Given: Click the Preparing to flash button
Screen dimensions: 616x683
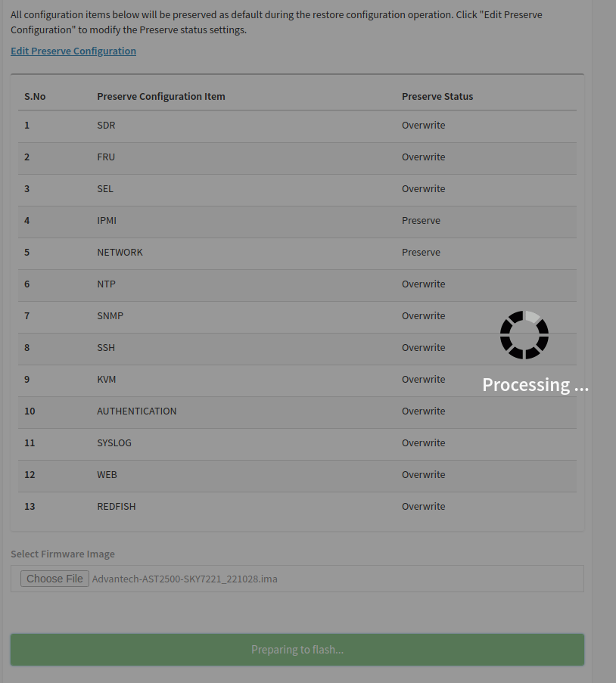Looking at the screenshot, I should [297, 650].
